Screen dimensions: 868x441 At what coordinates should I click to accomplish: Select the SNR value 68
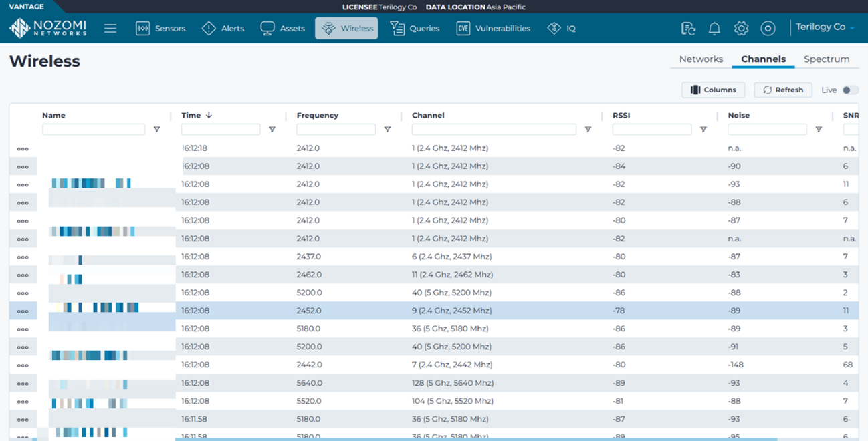pyautogui.click(x=848, y=365)
